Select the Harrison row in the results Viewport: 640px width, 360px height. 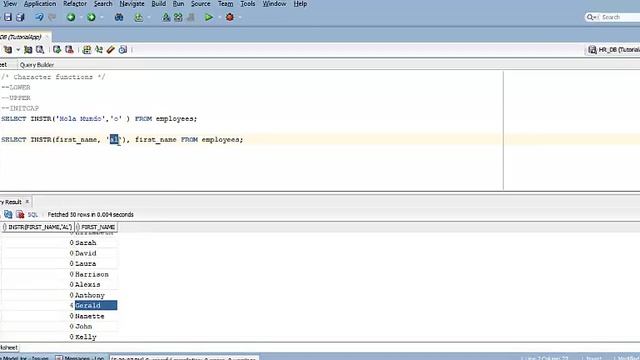click(x=59, y=274)
